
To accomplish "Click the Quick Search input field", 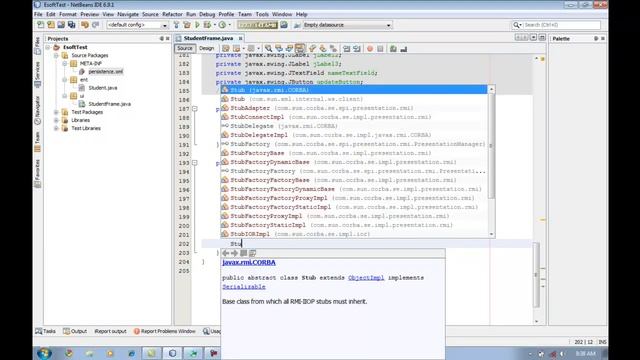I will click(562, 25).
